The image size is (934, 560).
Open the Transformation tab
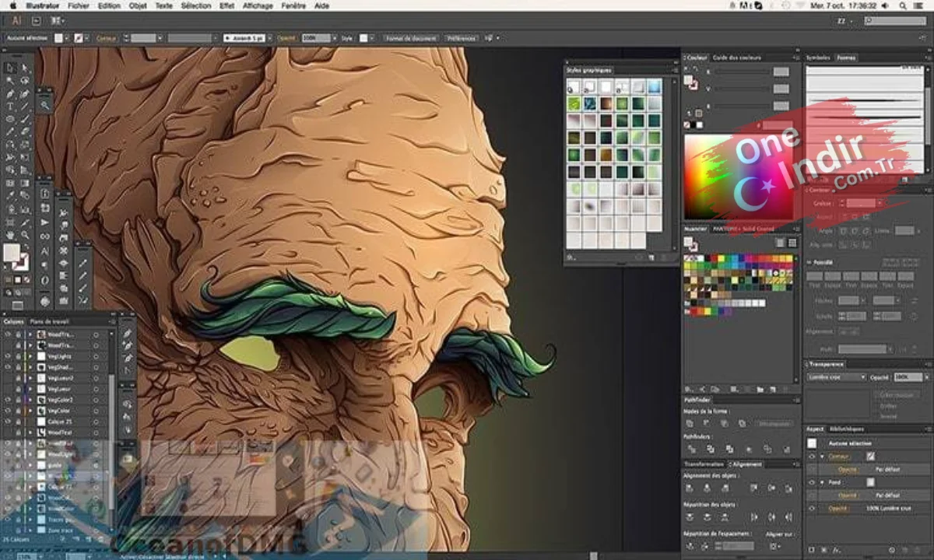(x=704, y=464)
